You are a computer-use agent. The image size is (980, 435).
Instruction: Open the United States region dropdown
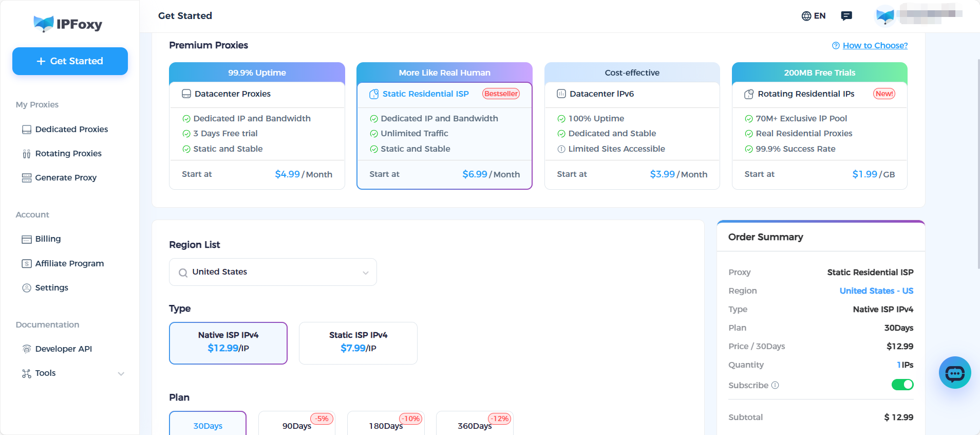pyautogui.click(x=273, y=272)
